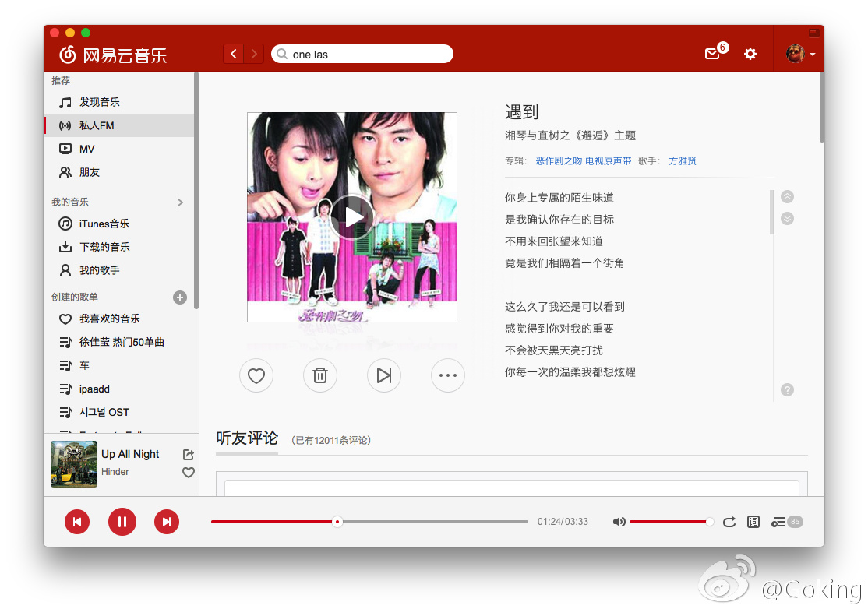868x609 pixels.
Task: Open the lyrics help question mark icon
Action: [787, 390]
